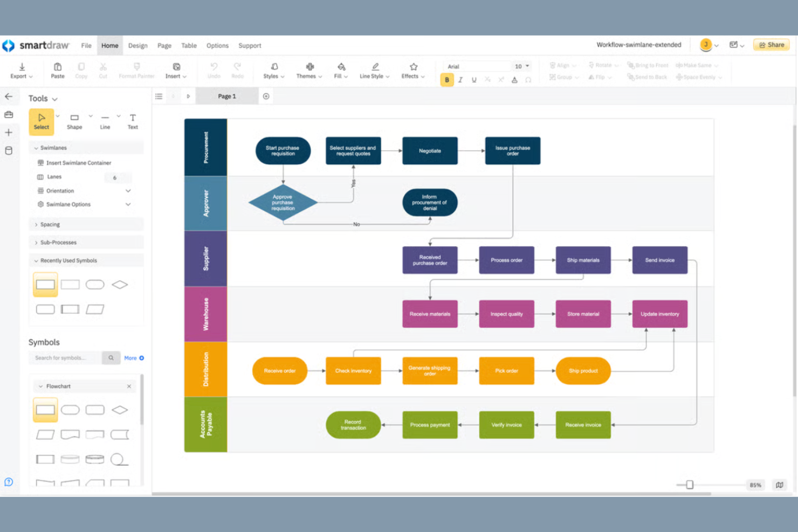Click the database cylinder sidebar icon
The width and height of the screenshot is (798, 532).
[9, 150]
